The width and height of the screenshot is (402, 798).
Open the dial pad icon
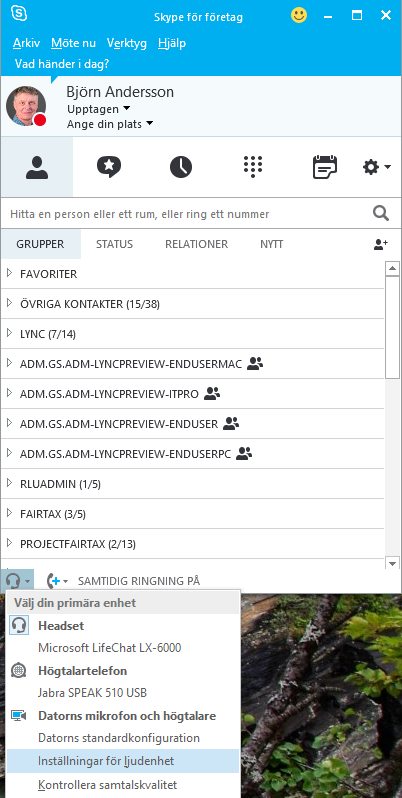coord(253,167)
